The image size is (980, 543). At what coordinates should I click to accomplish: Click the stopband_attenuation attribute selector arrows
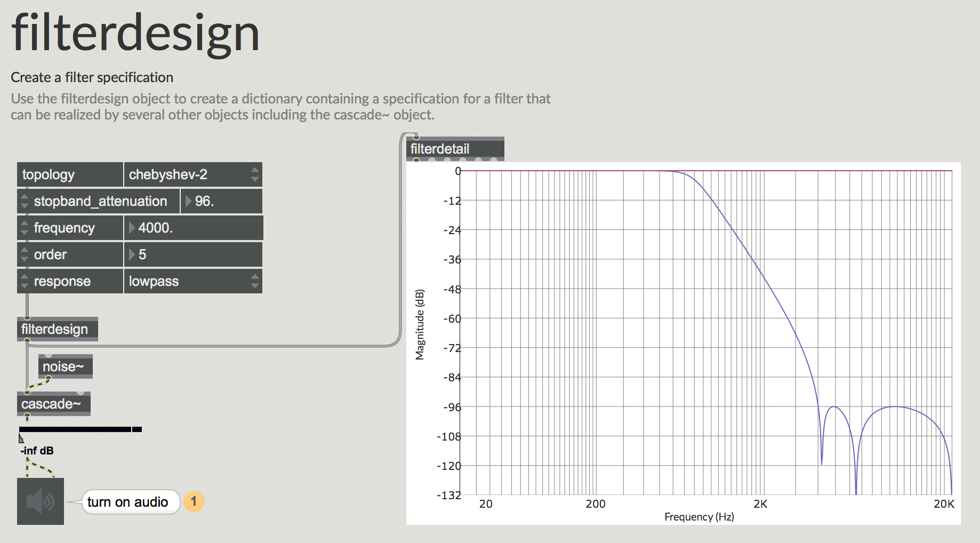tap(24, 201)
